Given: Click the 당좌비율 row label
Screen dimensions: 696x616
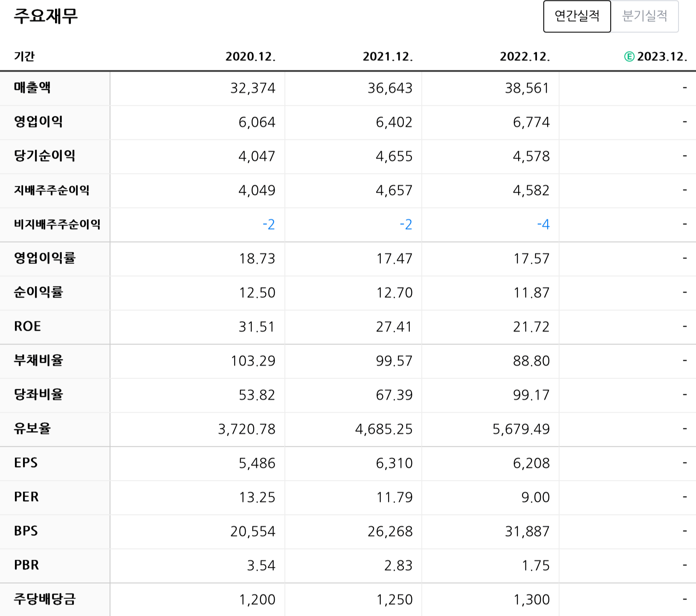Looking at the screenshot, I should pos(38,394).
